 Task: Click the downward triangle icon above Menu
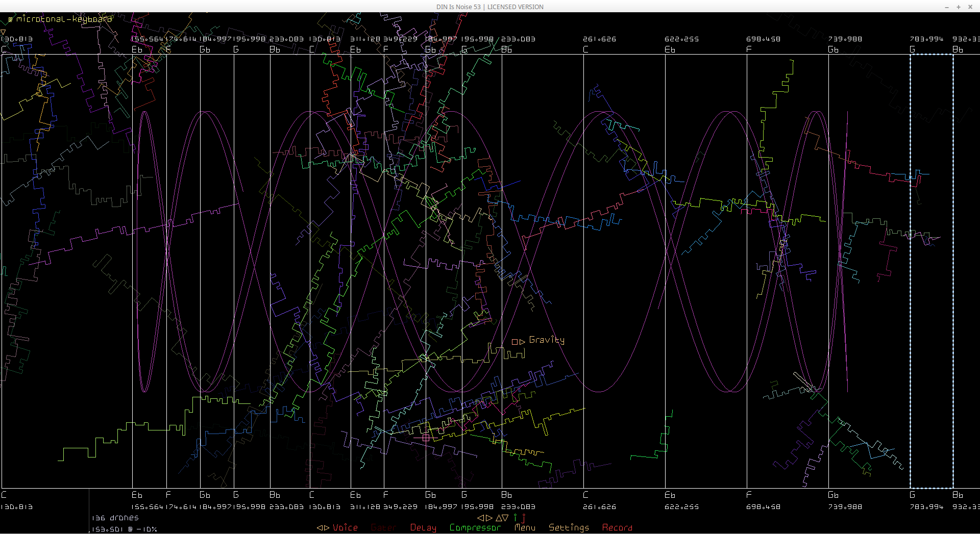505,518
